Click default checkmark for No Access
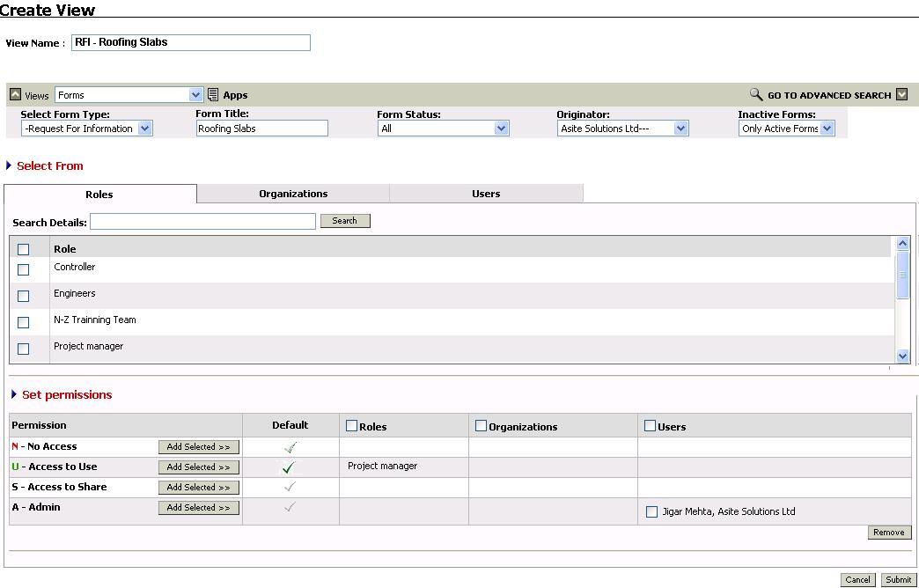 [290, 447]
